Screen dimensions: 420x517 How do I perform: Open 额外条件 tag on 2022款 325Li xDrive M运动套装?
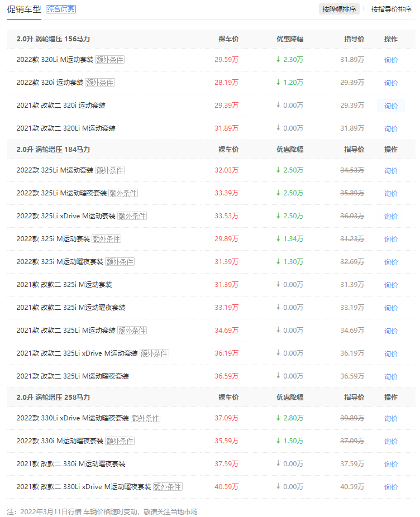(132, 216)
